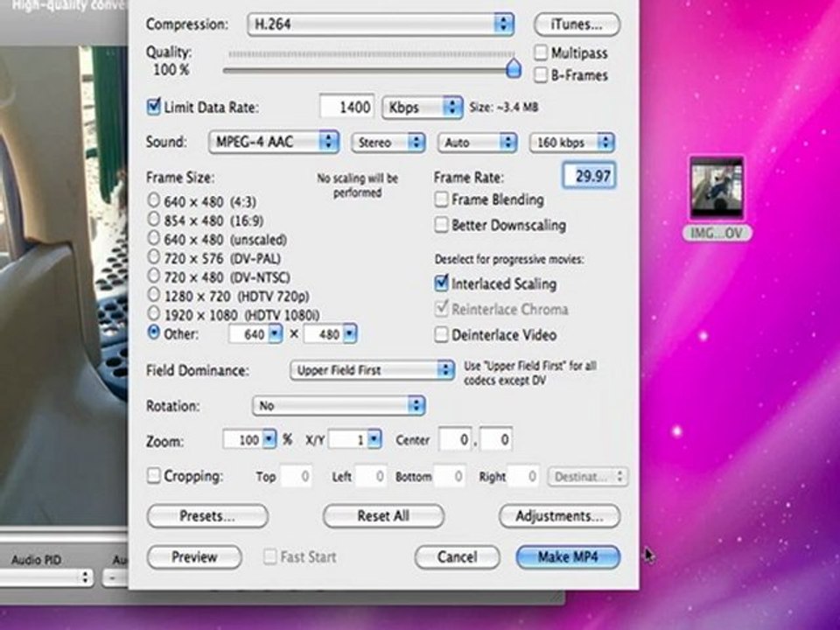Image resolution: width=840 pixels, height=630 pixels.
Task: Open the Stereo channel dropdown
Action: (388, 143)
